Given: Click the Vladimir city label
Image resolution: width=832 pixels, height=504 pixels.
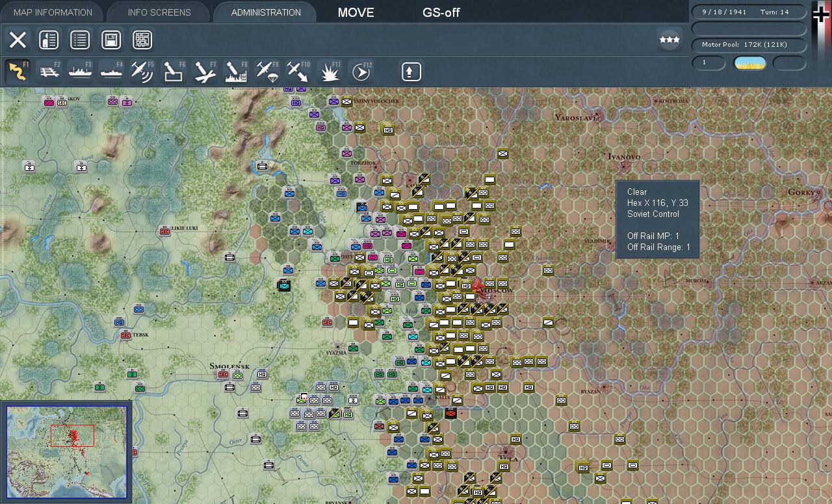Looking at the screenshot, I should coord(597,241).
